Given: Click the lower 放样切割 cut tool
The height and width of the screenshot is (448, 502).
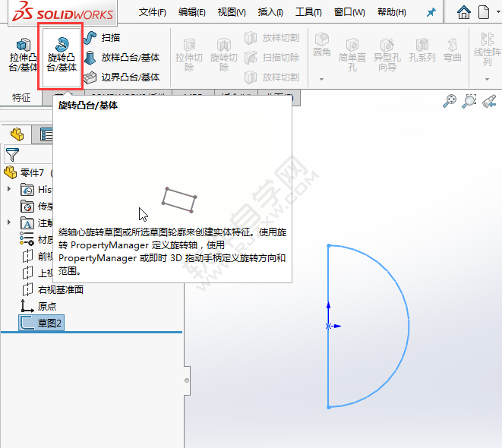Looking at the screenshot, I should (x=272, y=77).
